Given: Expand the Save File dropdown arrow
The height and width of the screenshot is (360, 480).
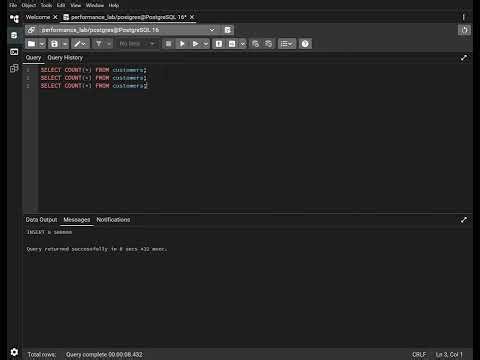Looking at the screenshot, I should coord(65,44).
